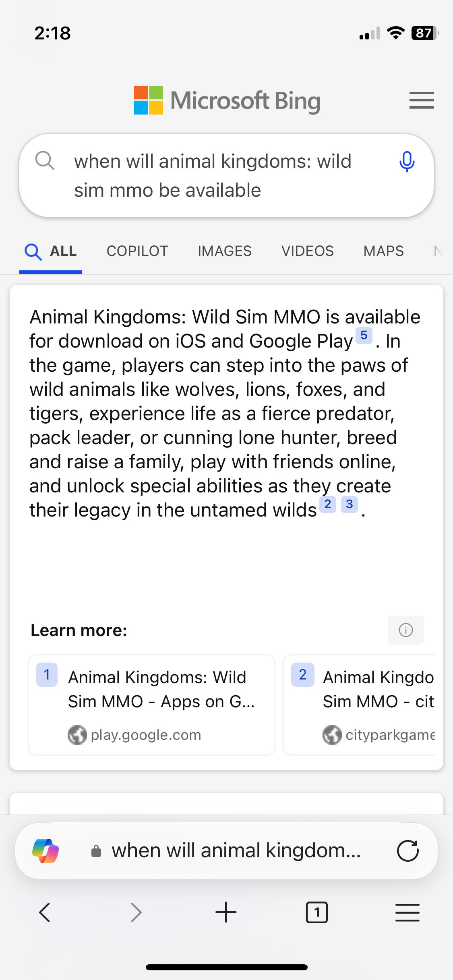The height and width of the screenshot is (980, 453).
Task: Go back using the back arrow
Action: click(45, 912)
